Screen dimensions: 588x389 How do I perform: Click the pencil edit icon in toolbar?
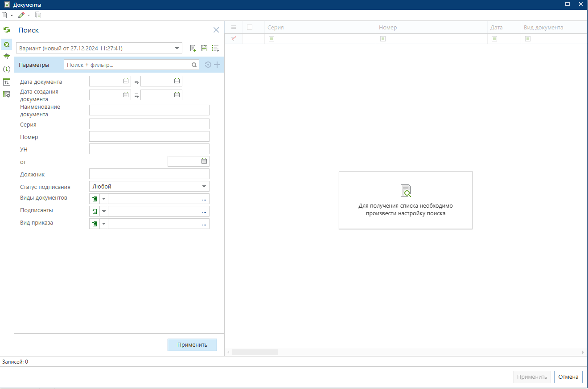pos(21,15)
